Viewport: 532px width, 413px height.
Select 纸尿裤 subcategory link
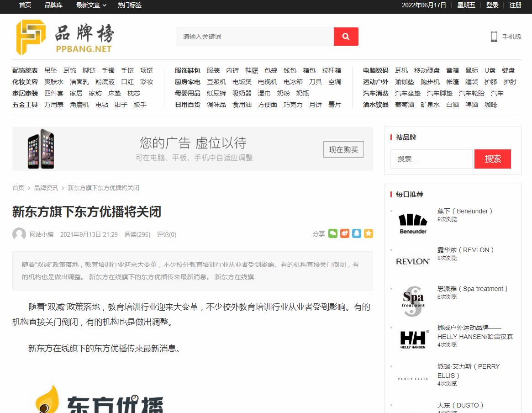pyautogui.click(x=216, y=93)
